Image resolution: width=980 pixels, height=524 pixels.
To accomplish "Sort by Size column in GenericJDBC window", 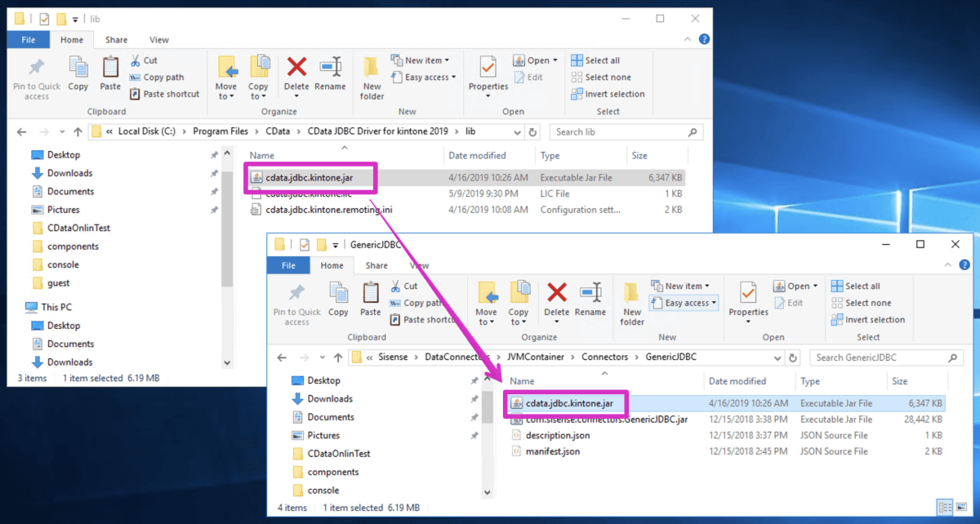I will click(918, 381).
